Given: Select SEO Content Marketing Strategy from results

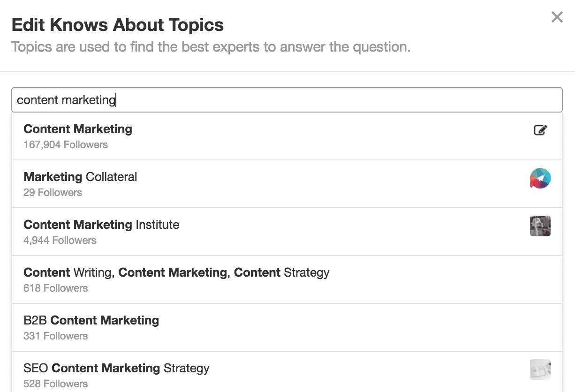Looking at the screenshot, I should coord(116,369).
